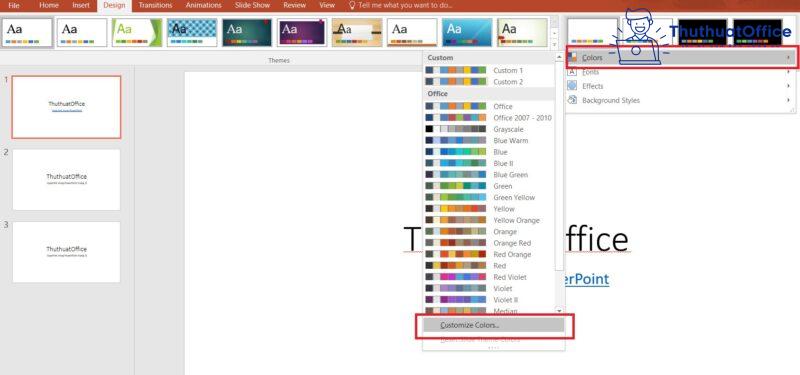This screenshot has width=800, height=375.
Task: Open the Review tab
Action: tap(294, 6)
